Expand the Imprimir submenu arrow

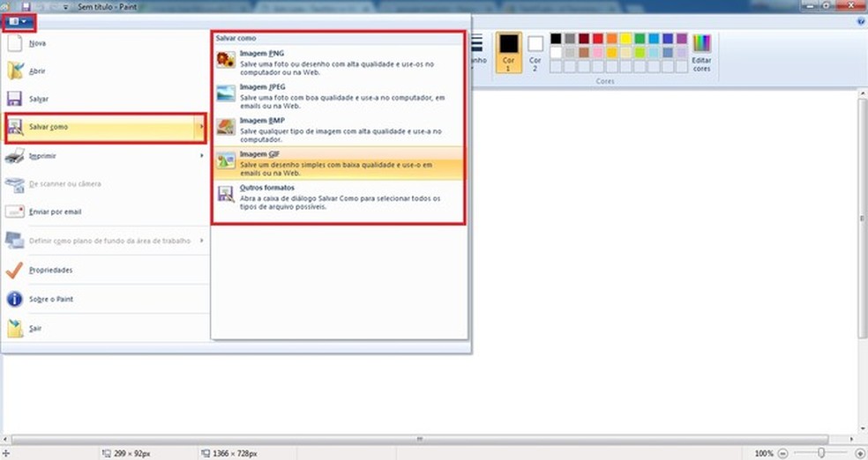pyautogui.click(x=201, y=156)
